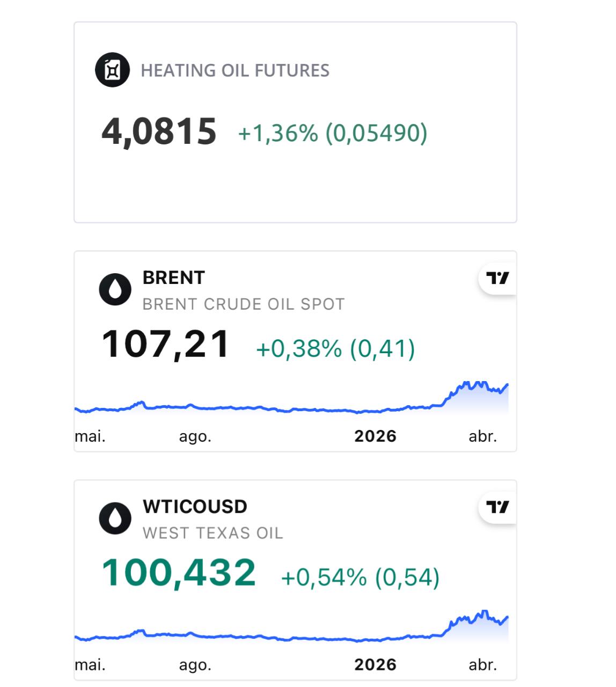Click the West Texas Oil drop icon
Image resolution: width=616 pixels, height=687 pixels.
pos(115,518)
